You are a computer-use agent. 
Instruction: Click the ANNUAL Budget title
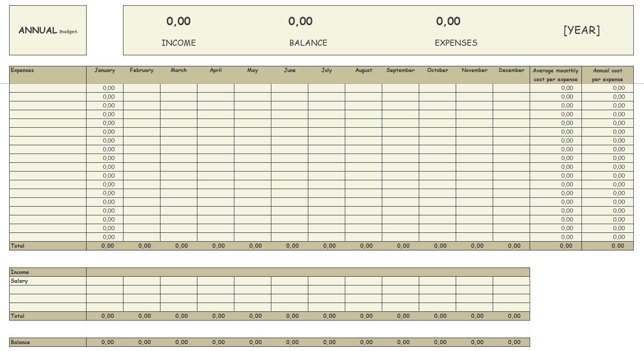tap(47, 30)
